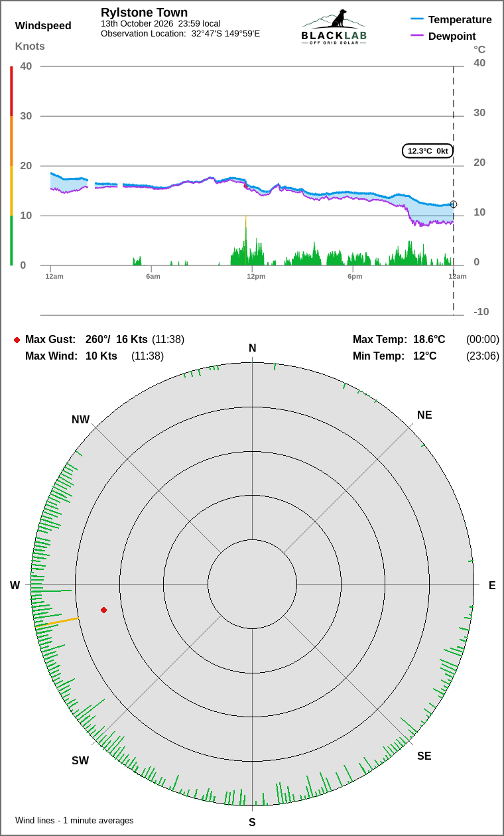Click the midday wind gust spike on chart

[246, 240]
